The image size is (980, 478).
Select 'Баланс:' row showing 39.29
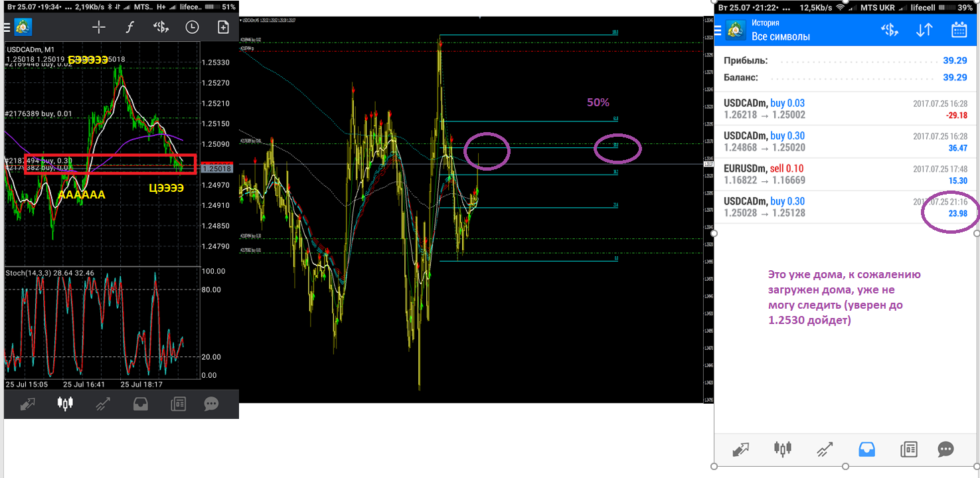845,77
